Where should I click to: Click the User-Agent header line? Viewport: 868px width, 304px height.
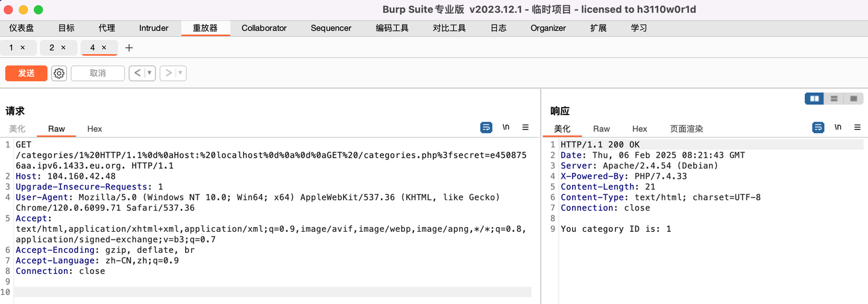(258, 202)
